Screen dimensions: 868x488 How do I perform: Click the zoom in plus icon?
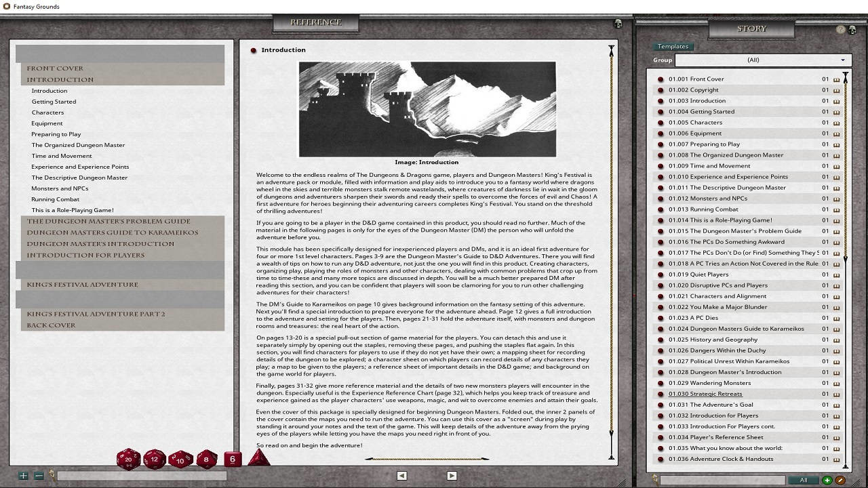tap(23, 475)
